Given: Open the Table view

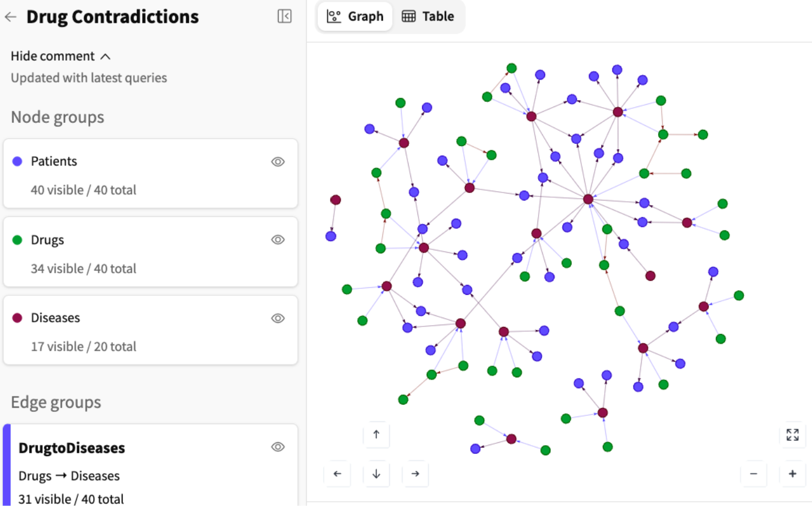Looking at the screenshot, I should tap(429, 16).
